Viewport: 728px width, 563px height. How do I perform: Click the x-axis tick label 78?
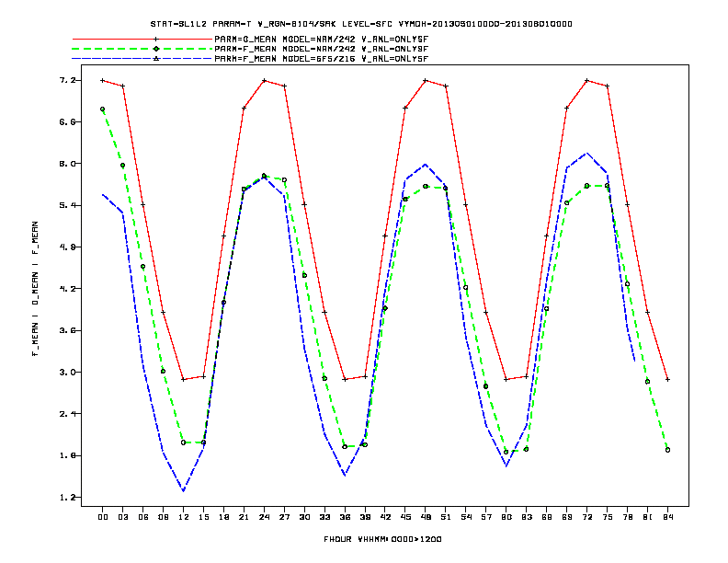pos(627,517)
